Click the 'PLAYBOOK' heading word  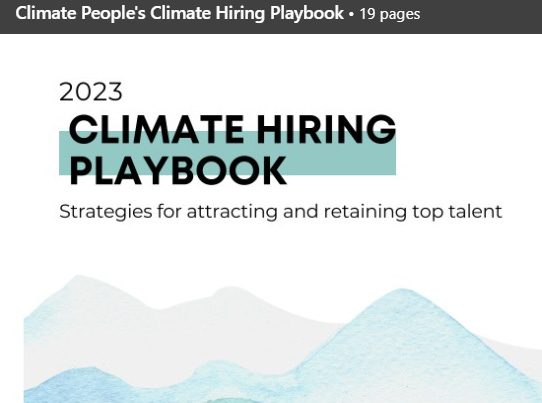click(x=178, y=171)
